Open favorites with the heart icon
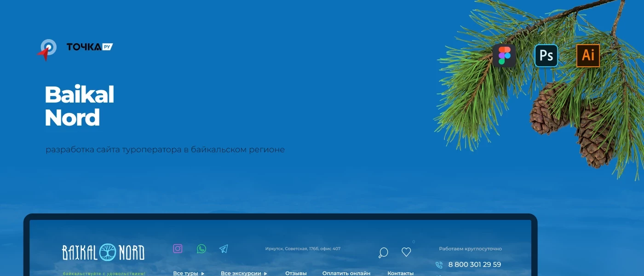Screen dimensions: 644x276 (406, 252)
